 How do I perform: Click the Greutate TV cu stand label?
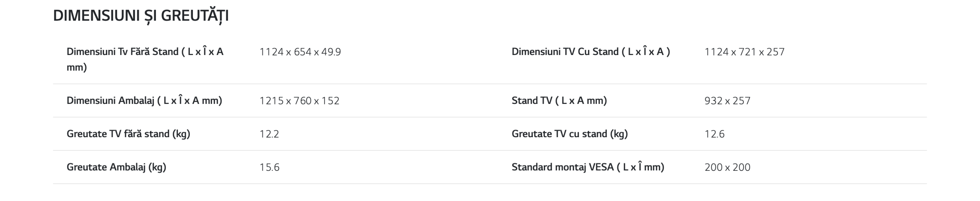[569, 134]
